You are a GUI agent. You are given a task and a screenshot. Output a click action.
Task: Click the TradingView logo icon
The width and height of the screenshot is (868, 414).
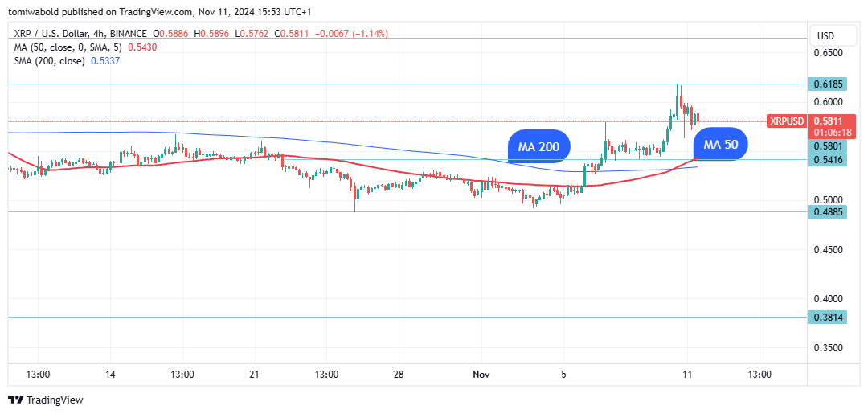tap(16, 400)
